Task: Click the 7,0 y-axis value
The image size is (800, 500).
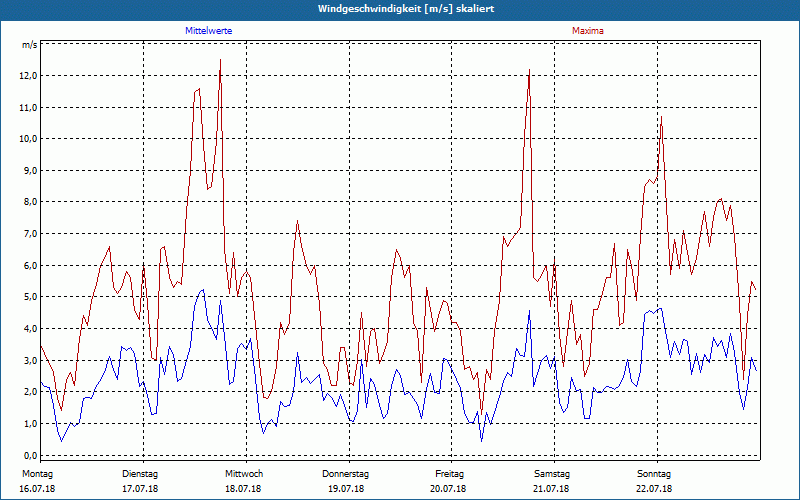Action: tap(31, 234)
